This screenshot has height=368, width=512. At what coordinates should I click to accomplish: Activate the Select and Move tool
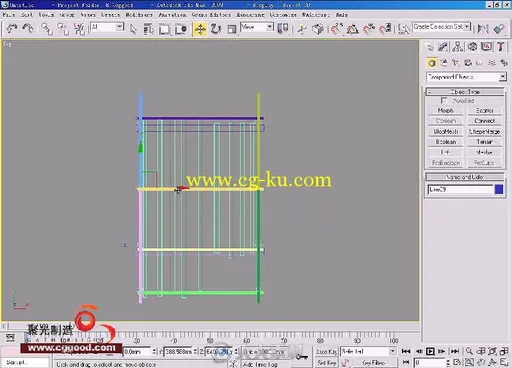[200, 29]
